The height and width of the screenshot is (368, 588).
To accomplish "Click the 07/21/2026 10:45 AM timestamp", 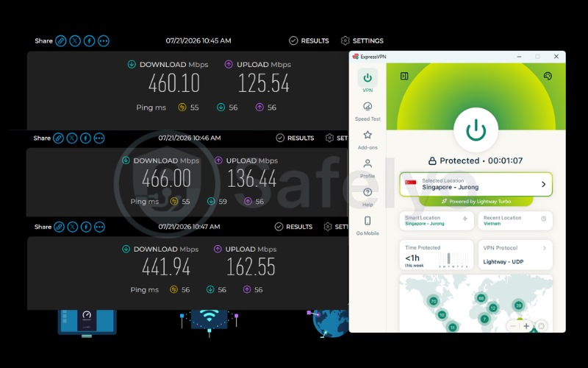I will tap(198, 40).
